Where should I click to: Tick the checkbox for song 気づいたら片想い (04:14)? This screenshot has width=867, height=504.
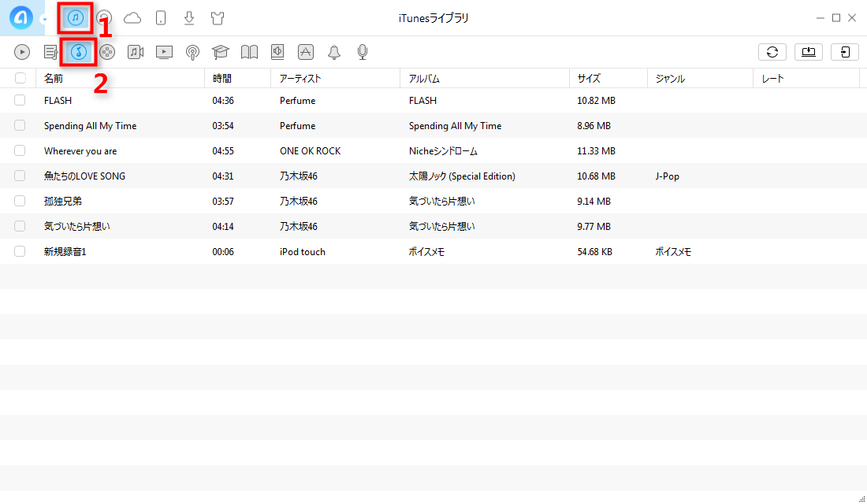[20, 226]
